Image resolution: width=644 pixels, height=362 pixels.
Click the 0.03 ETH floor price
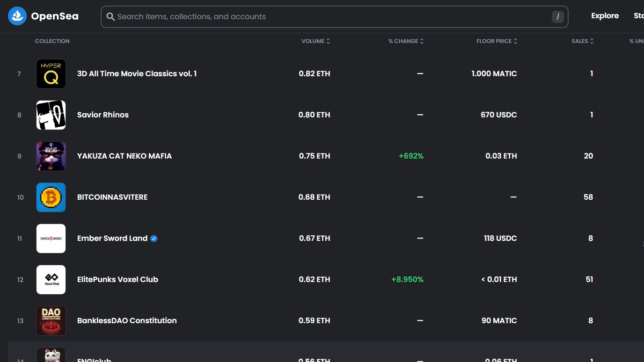(501, 156)
